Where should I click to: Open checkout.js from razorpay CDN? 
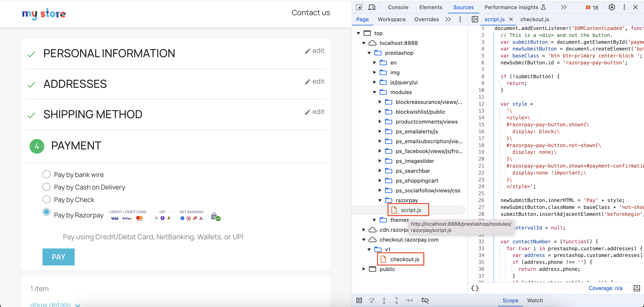[x=405, y=259]
